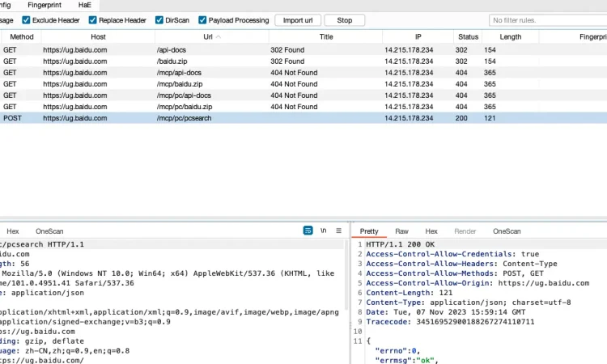Sort by Status column header
The height and width of the screenshot is (364, 607).
tap(468, 36)
